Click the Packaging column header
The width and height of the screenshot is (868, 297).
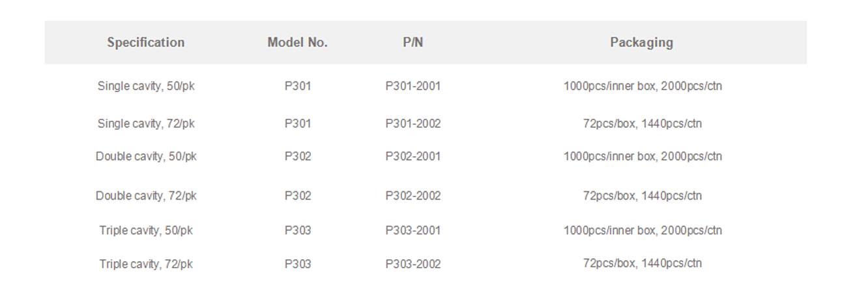[642, 42]
